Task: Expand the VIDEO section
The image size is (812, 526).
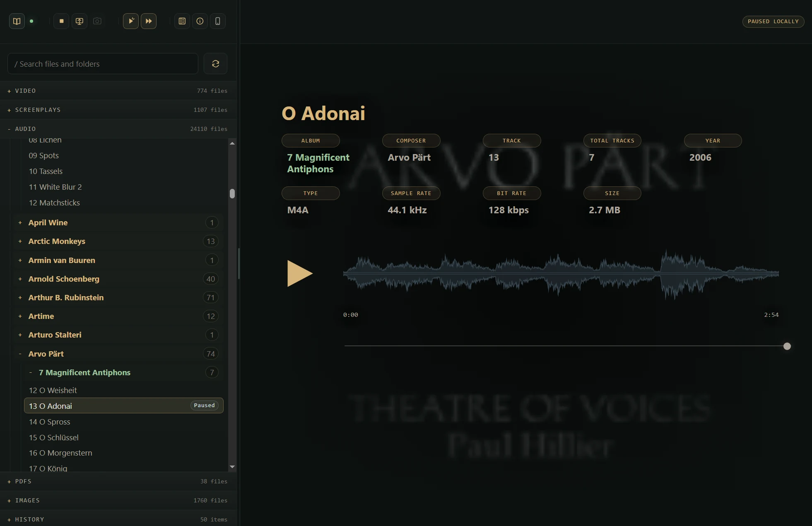Action: pos(118,91)
